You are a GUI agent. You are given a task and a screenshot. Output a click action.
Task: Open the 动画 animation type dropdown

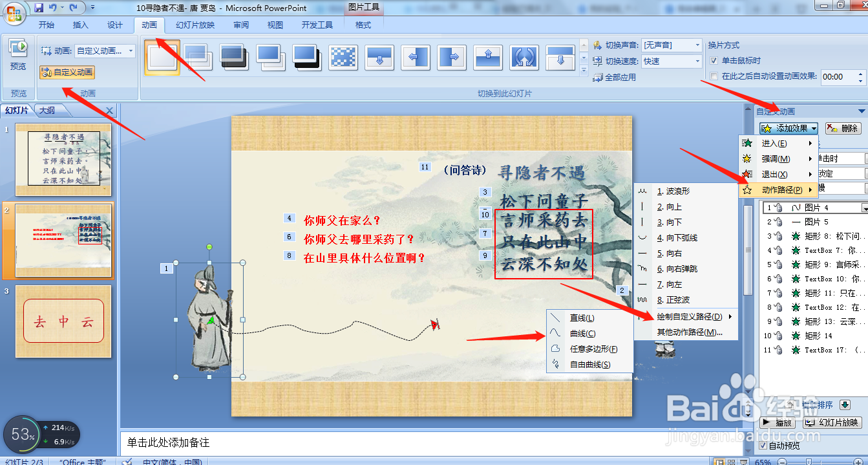click(131, 50)
